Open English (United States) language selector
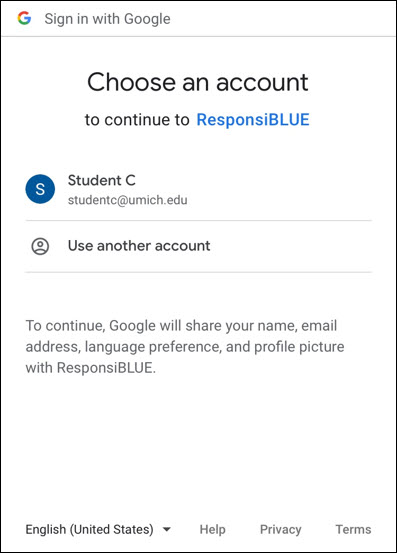 pyautogui.click(x=98, y=529)
